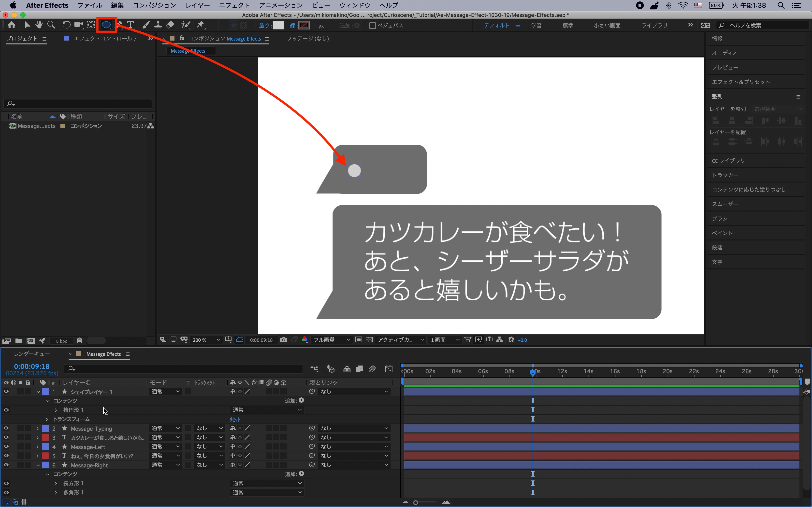Select the 学習 workspace
This screenshot has width=812, height=507.
(x=536, y=26)
